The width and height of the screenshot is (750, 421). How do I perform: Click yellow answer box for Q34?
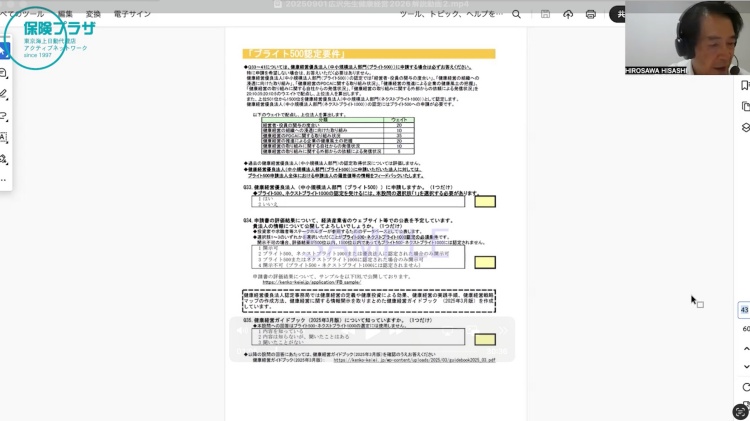pos(484,263)
